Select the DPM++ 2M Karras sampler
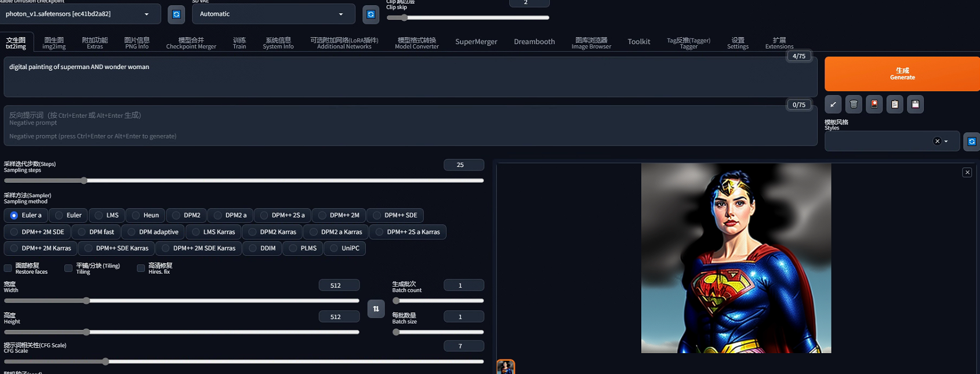The width and height of the screenshot is (980, 374). coord(41,248)
